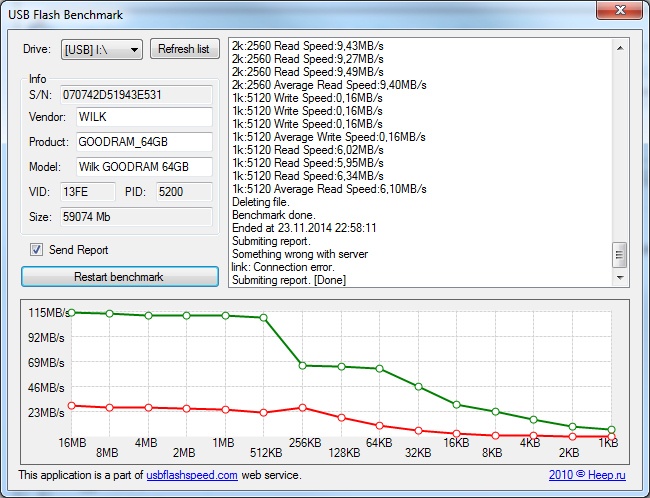Click the red write-speed point at 256KB
This screenshot has width=650, height=498.
[302, 407]
